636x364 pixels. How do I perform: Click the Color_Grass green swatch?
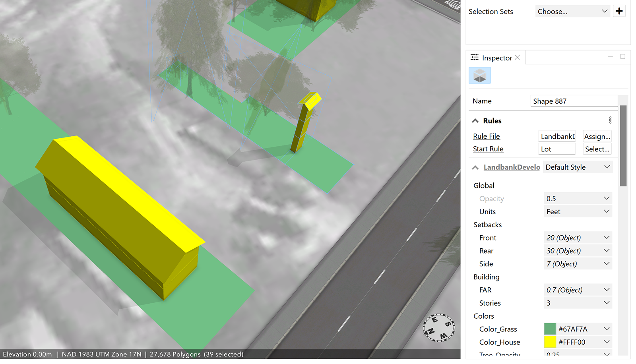(550, 329)
